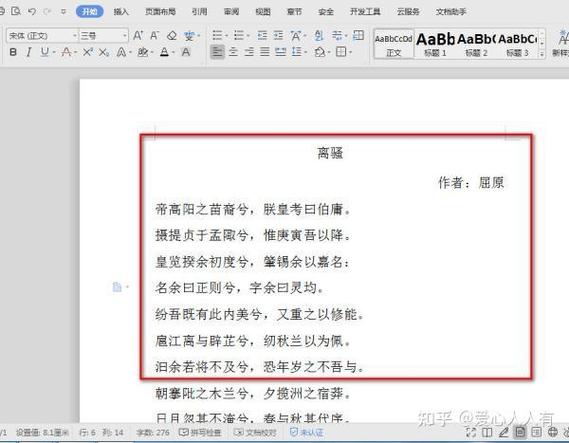569x443 pixels.
Task: Click the 未认证 link in status bar
Action: tap(307, 432)
